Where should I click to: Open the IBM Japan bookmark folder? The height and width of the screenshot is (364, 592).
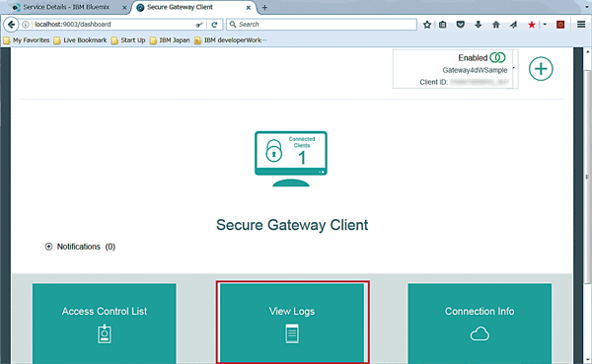pyautogui.click(x=170, y=40)
